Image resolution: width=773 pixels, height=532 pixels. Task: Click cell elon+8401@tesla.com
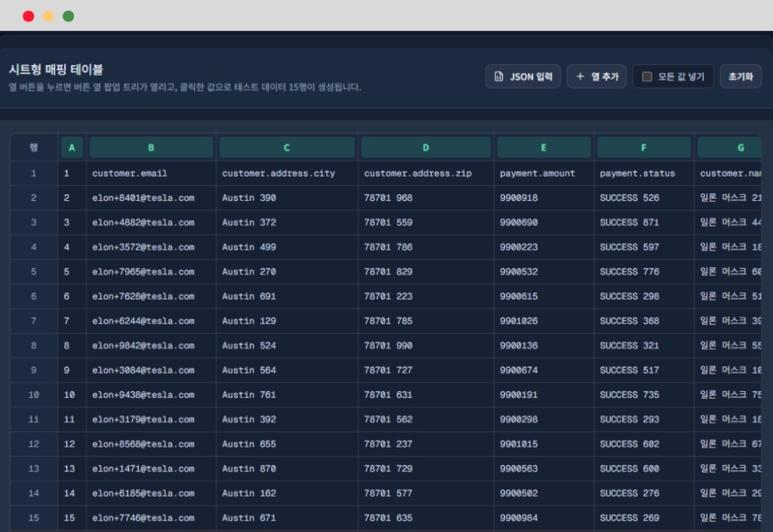point(151,198)
